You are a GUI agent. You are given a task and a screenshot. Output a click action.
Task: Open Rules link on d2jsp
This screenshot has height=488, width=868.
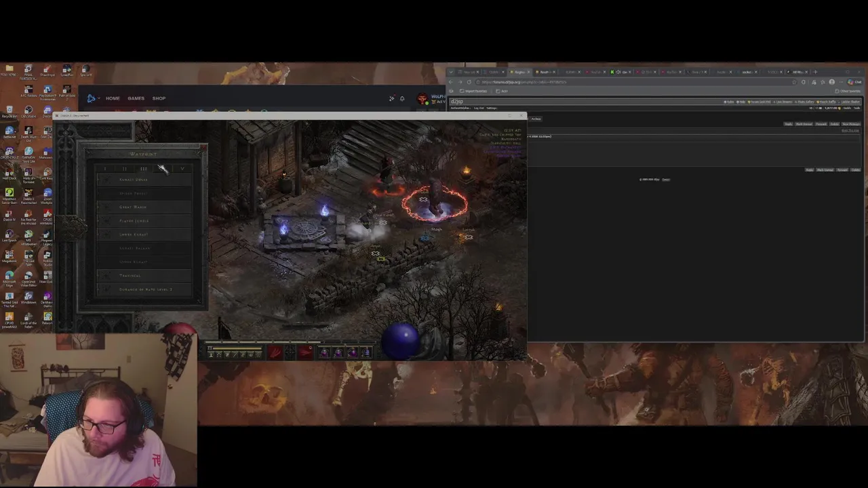coord(729,102)
